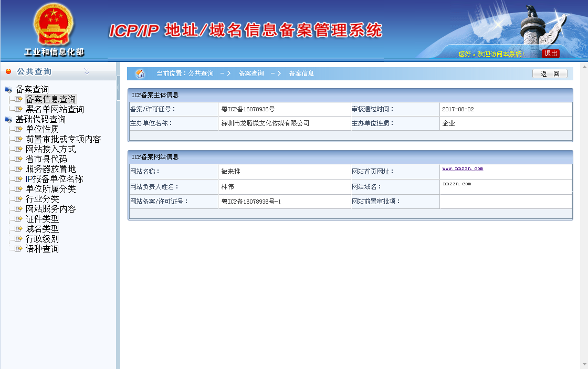
Task: Click the red 退出 logout button
Action: click(x=551, y=54)
